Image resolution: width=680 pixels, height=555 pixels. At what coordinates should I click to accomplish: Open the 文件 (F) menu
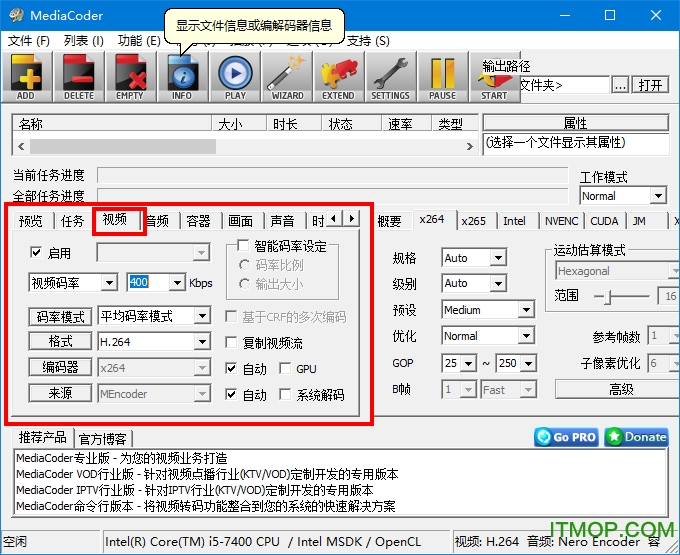click(x=28, y=41)
